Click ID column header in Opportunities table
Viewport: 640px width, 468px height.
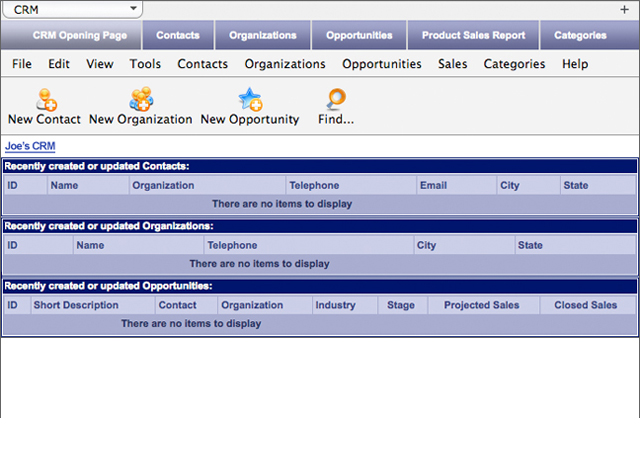click(17, 305)
